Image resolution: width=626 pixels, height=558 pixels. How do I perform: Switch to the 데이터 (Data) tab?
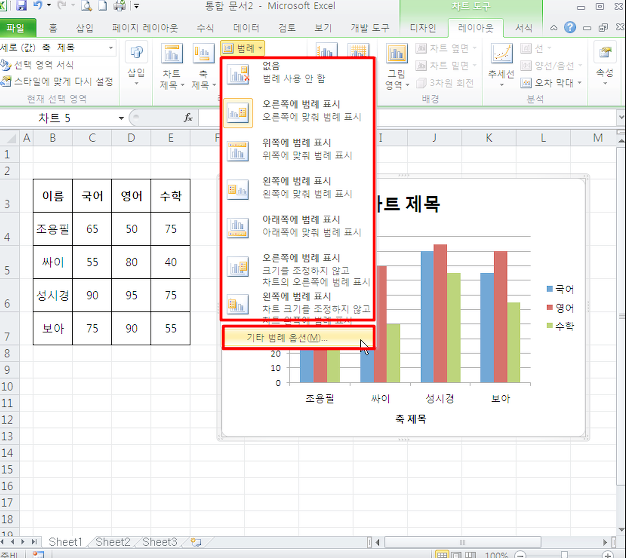(246, 28)
